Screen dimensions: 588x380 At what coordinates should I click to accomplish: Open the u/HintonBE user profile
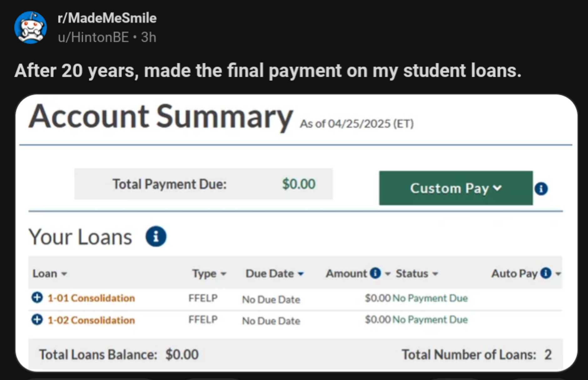click(x=93, y=37)
